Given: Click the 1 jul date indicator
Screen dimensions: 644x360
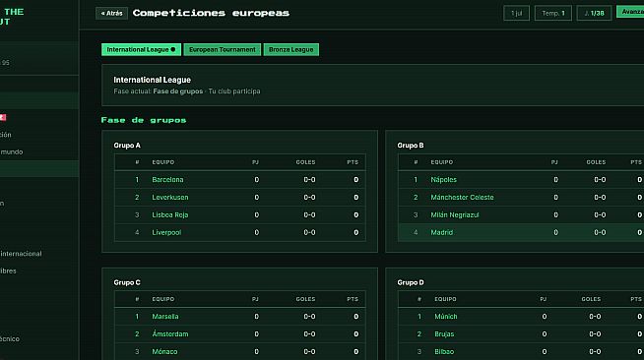Looking at the screenshot, I should [x=516, y=13].
